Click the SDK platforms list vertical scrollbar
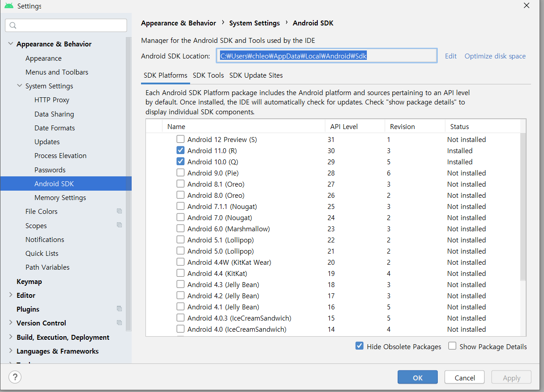The image size is (544, 392). pos(523,207)
